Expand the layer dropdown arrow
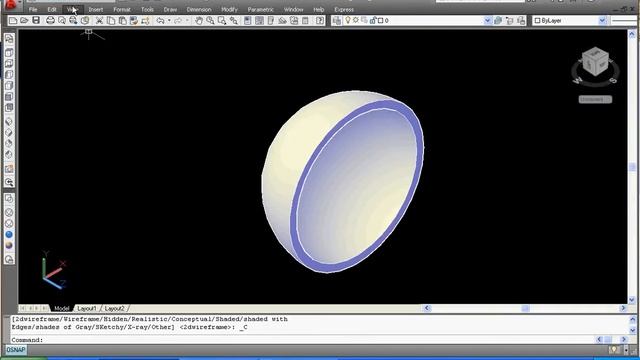This screenshot has height=360, width=640. [x=487, y=20]
